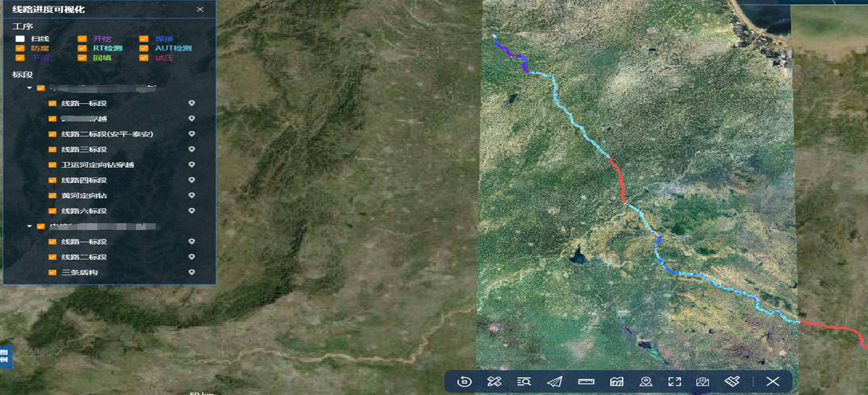The height and width of the screenshot is (395, 868).
Task: Locate 黄河定向钻 using its pin icon
Action: [x=192, y=196]
